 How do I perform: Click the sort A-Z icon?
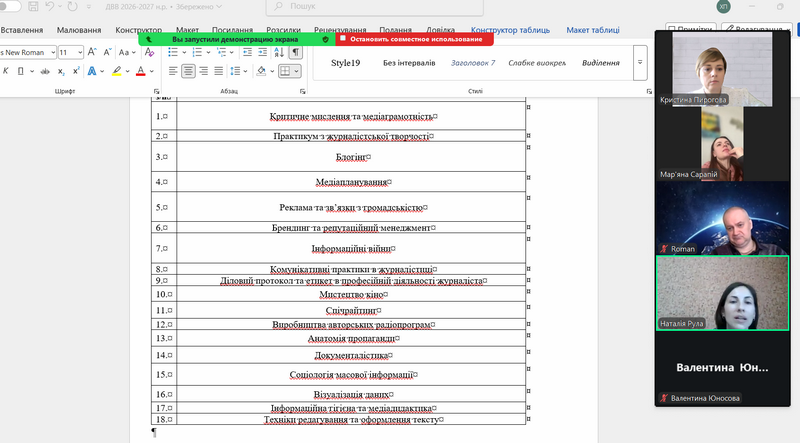tap(278, 52)
